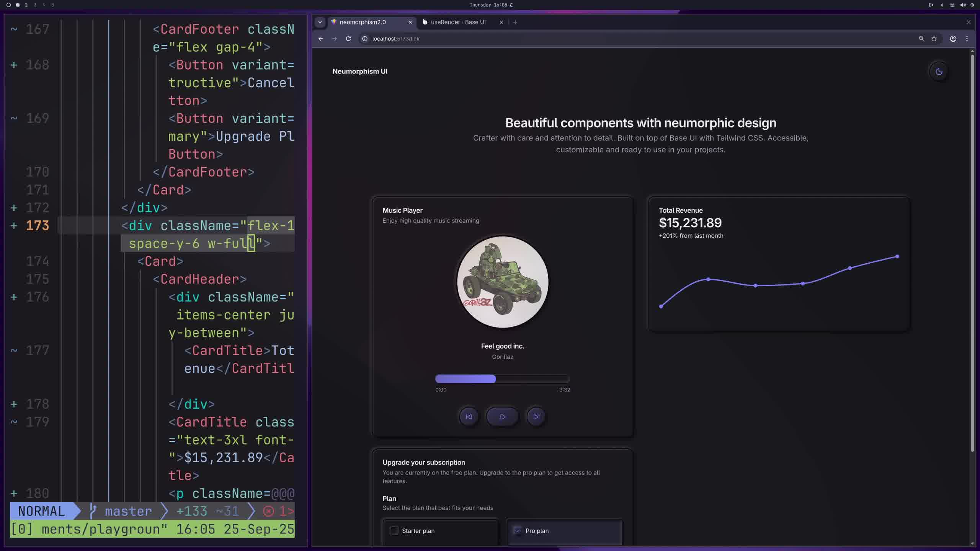Viewport: 980px width, 551px height.
Task: Uncheck the Pro plan checkbox
Action: (x=518, y=531)
